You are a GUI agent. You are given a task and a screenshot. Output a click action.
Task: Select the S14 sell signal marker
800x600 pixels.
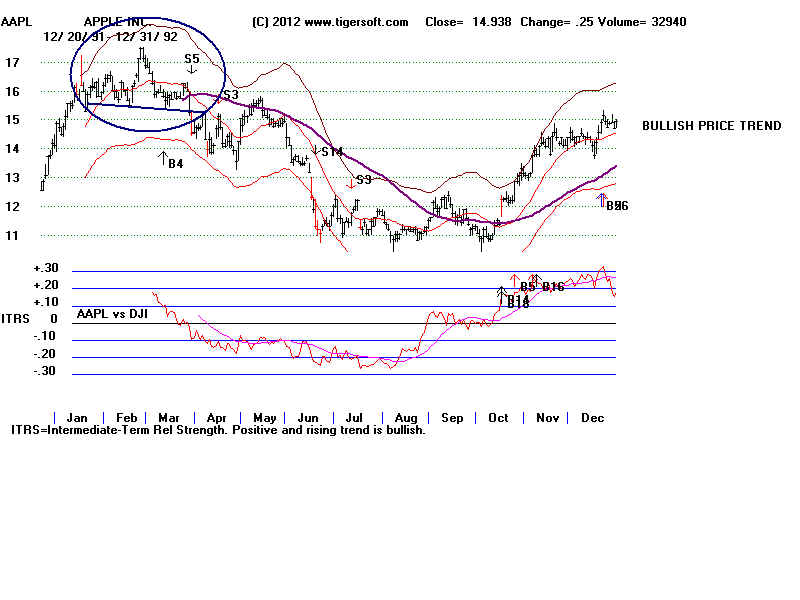[x=316, y=150]
